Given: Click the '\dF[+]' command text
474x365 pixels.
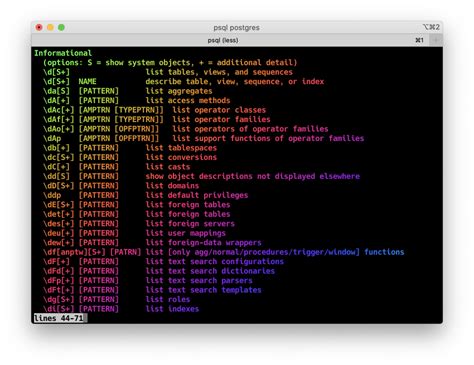Looking at the screenshot, I should pos(56,261).
